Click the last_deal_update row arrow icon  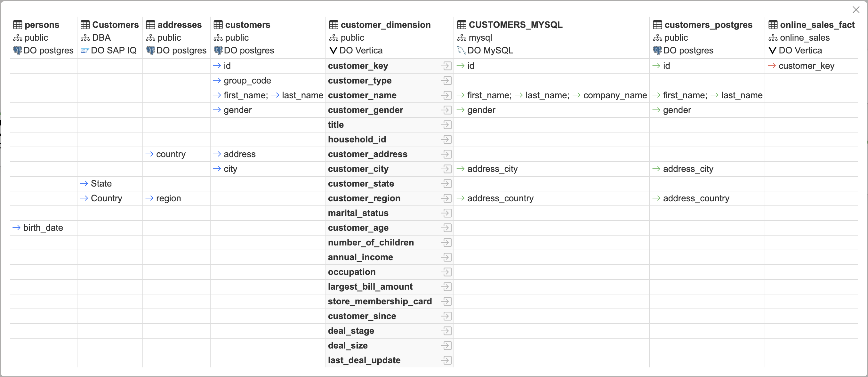(x=446, y=360)
